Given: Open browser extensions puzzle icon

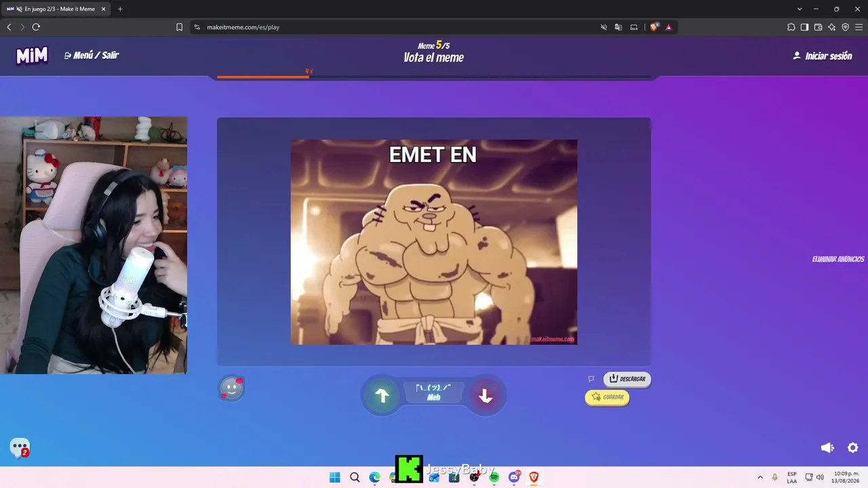Looking at the screenshot, I should (x=791, y=27).
